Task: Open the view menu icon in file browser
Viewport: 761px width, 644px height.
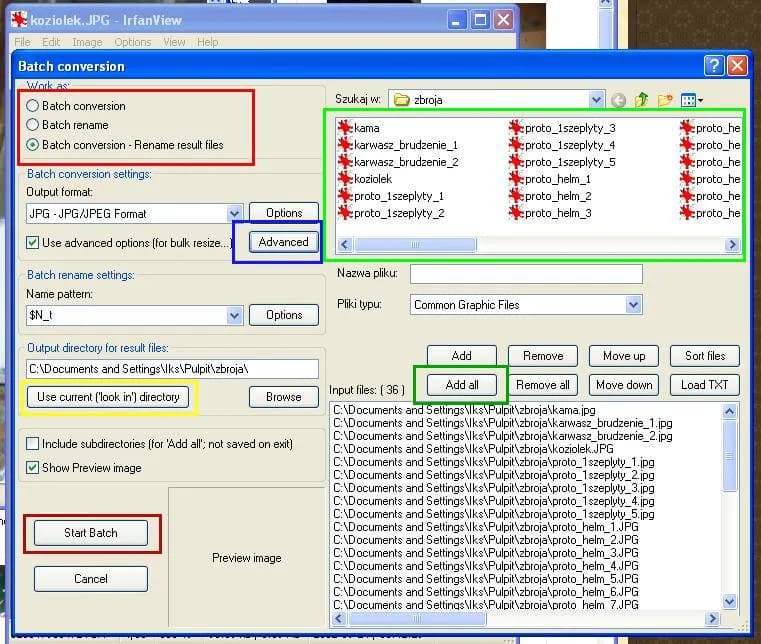Action: (691, 100)
